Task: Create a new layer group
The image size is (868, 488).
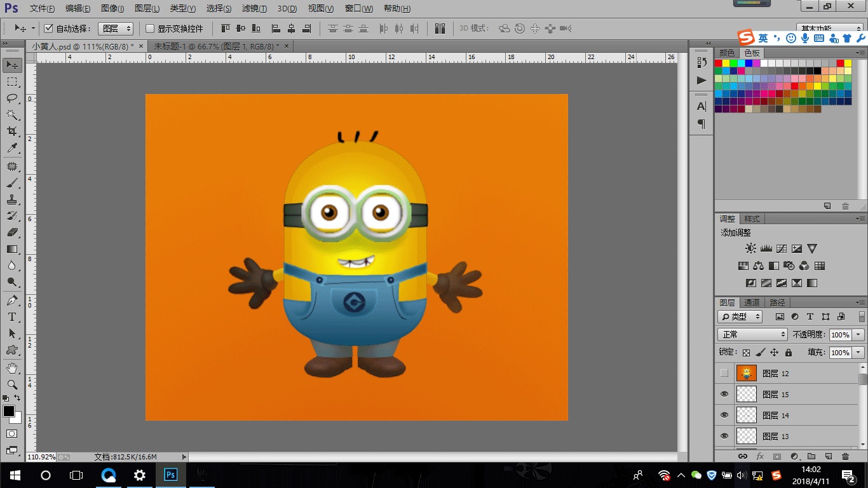Action: [x=811, y=456]
